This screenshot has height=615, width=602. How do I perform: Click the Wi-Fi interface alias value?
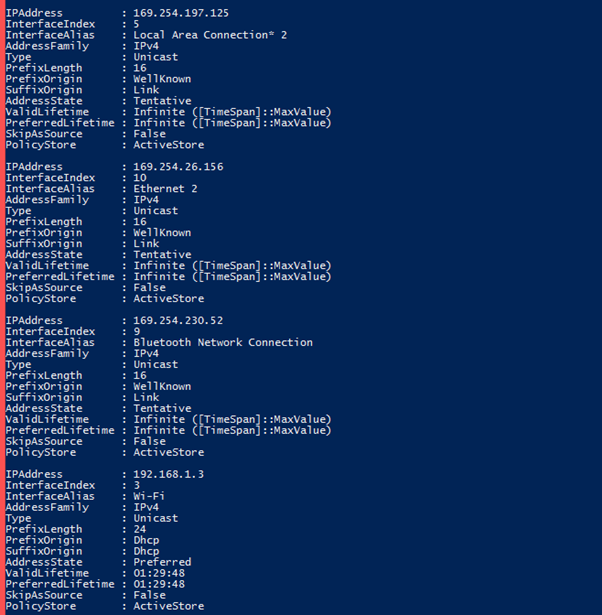(149, 496)
